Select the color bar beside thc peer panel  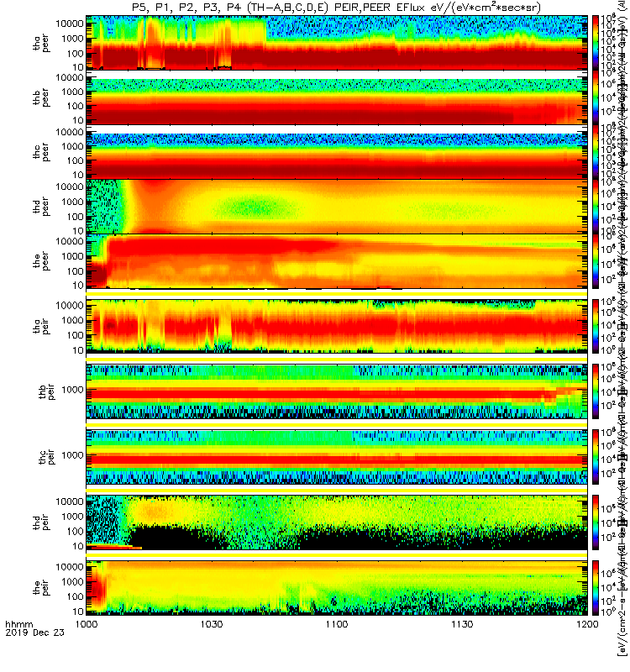596,152
